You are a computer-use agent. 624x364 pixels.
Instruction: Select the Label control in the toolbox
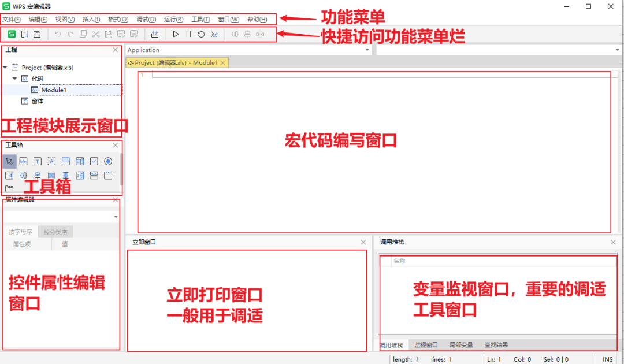pos(51,161)
